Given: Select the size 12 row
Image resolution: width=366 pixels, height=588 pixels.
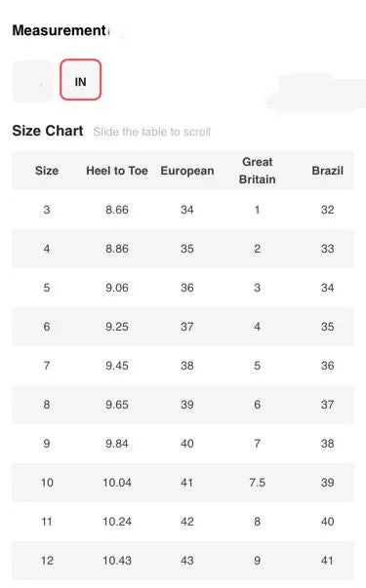Looking at the screenshot, I should point(183,561).
